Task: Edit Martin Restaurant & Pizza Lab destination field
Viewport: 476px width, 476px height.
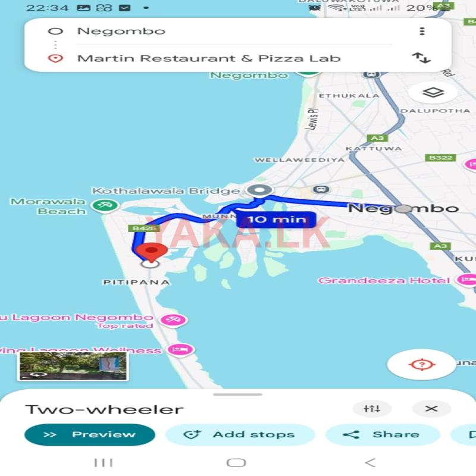Action: click(234, 58)
